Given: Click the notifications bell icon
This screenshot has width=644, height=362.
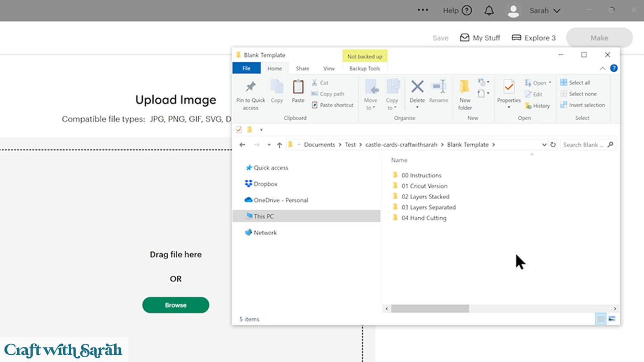Looking at the screenshot, I should click(x=489, y=11).
